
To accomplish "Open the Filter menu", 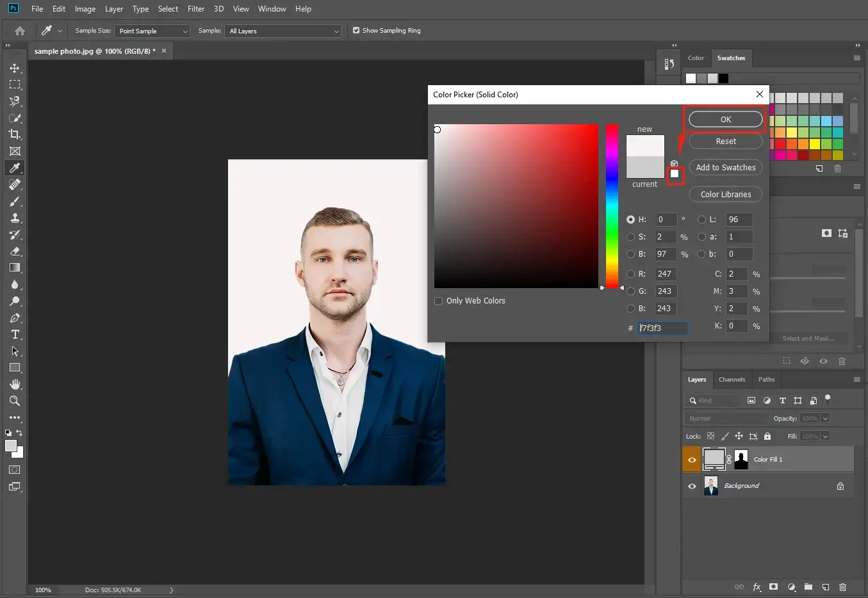I will [x=196, y=9].
